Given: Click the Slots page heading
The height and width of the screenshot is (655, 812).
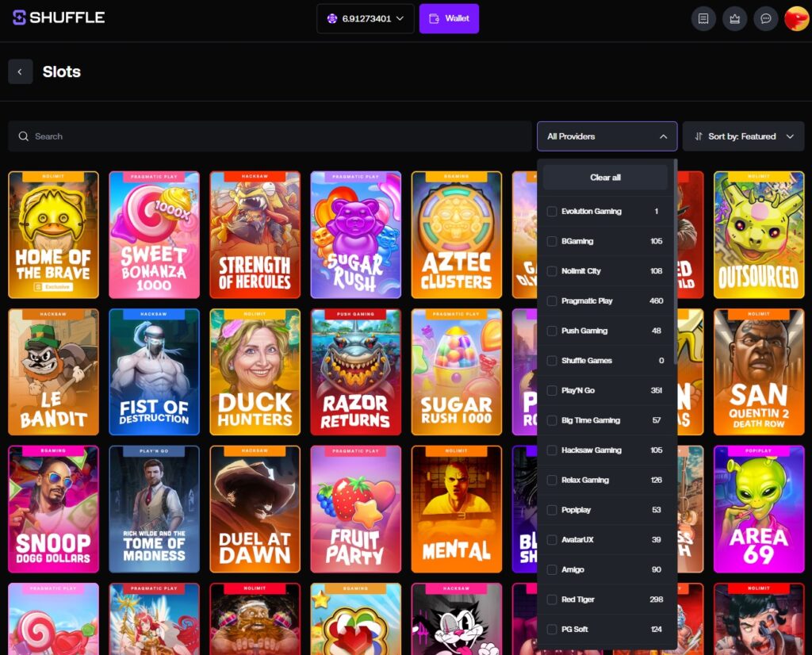Looking at the screenshot, I should [62, 71].
